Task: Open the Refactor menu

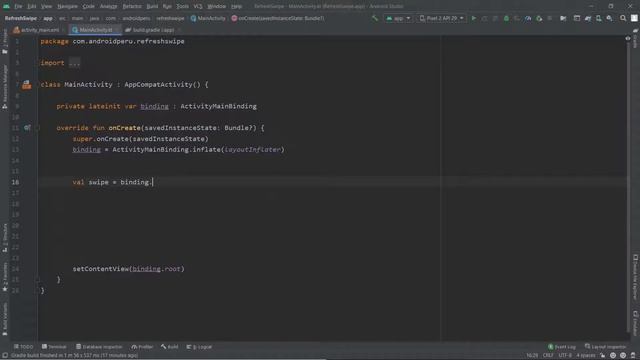Action: pos(132,6)
